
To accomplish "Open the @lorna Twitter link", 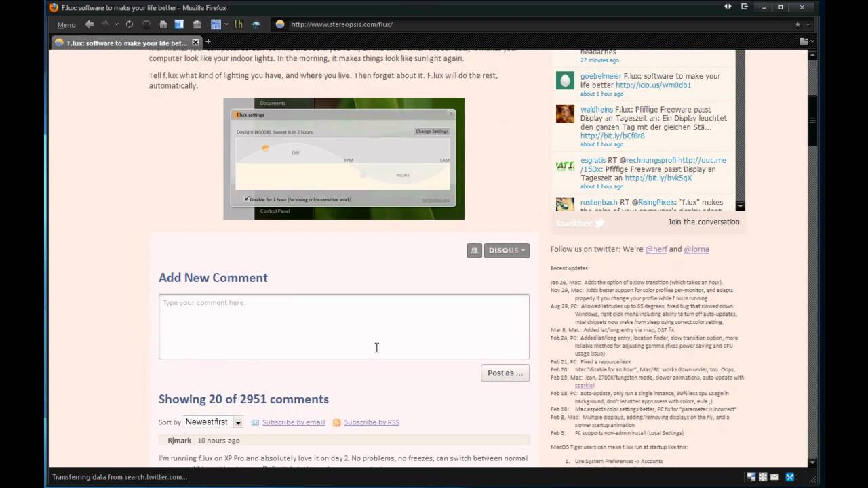I will tap(696, 249).
